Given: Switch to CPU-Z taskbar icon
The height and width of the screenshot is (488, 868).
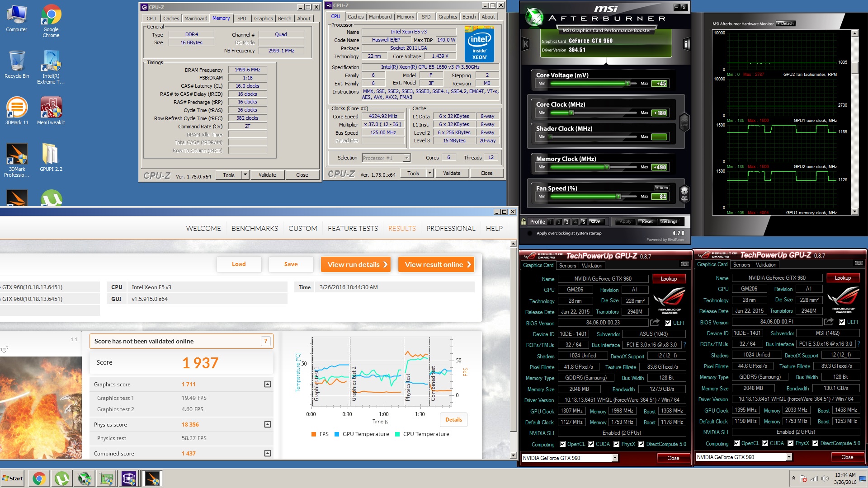Looking at the screenshot, I should tap(129, 479).
